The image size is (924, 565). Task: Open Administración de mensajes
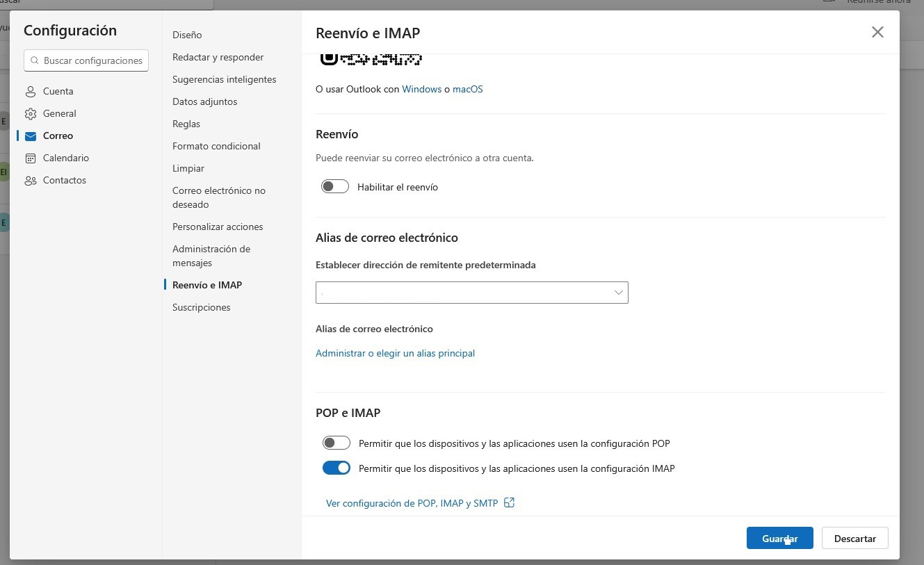pos(211,256)
